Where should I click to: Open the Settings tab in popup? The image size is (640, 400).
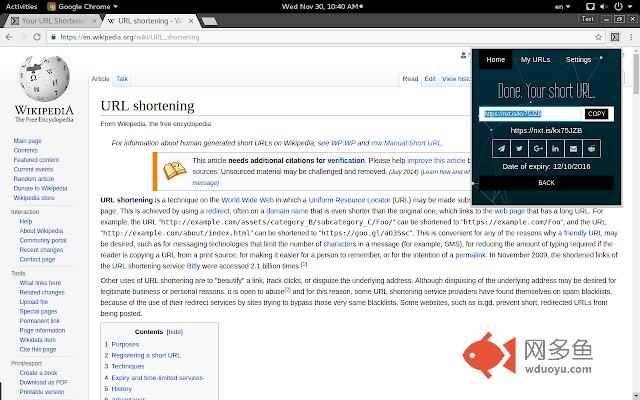578,60
